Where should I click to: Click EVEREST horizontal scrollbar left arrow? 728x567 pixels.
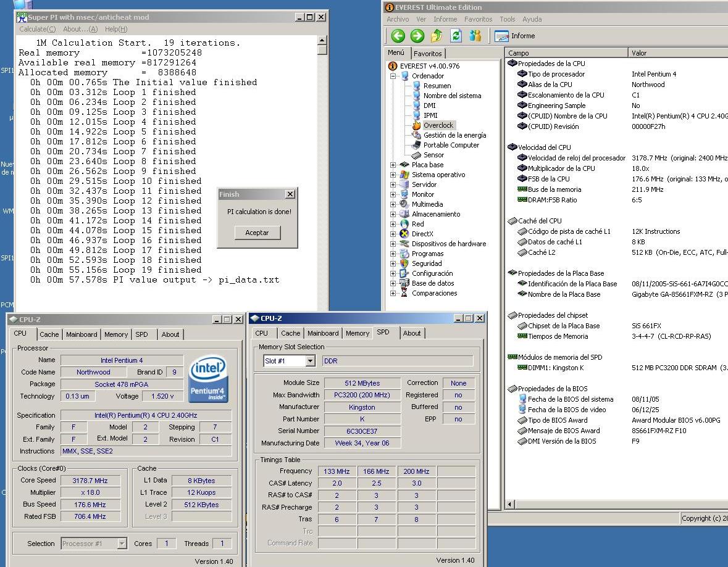tap(510, 504)
